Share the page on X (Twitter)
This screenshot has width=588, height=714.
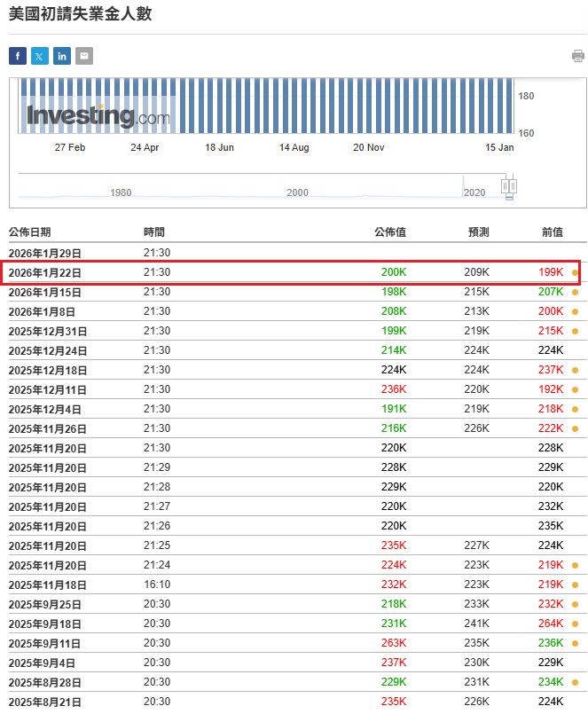tap(40, 56)
